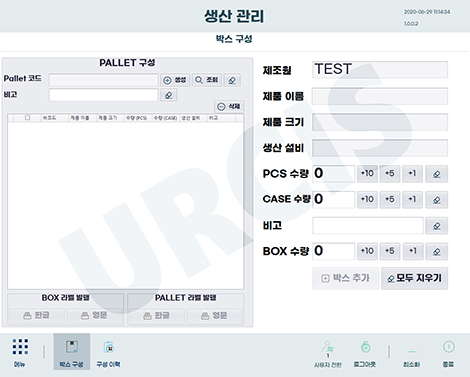The image size is (470, 377).
Task: Click the 삭제 button above the table
Action: pos(229,106)
